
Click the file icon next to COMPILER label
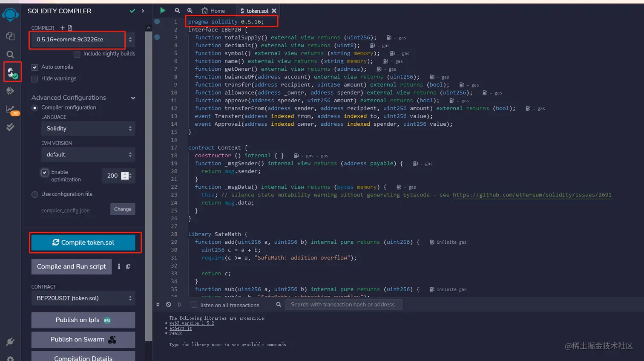click(70, 28)
